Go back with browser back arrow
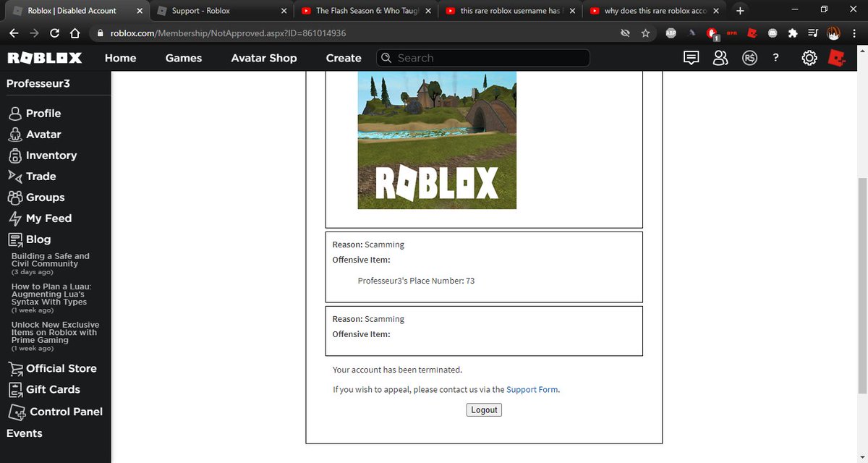The image size is (868, 463). pyautogui.click(x=14, y=33)
